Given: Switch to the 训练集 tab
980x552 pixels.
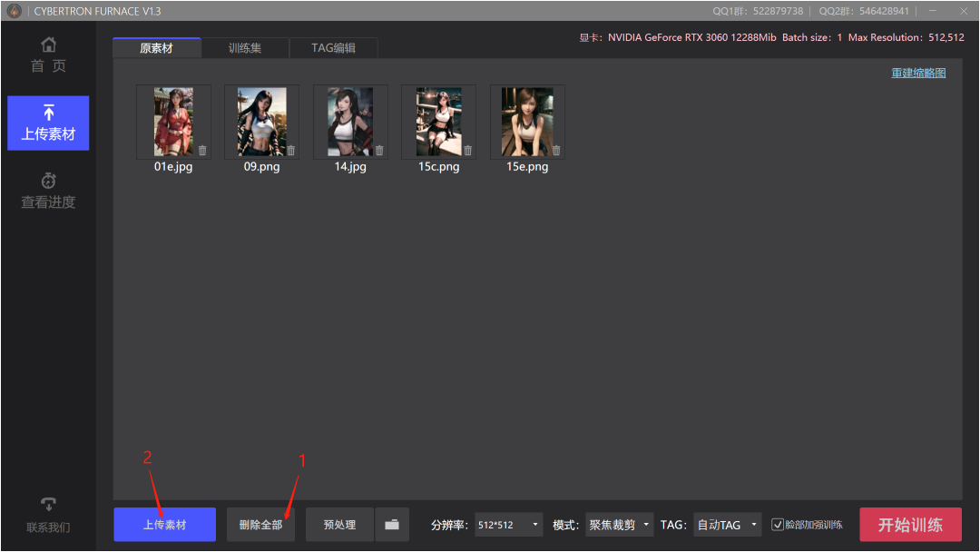Looking at the screenshot, I should click(x=245, y=48).
